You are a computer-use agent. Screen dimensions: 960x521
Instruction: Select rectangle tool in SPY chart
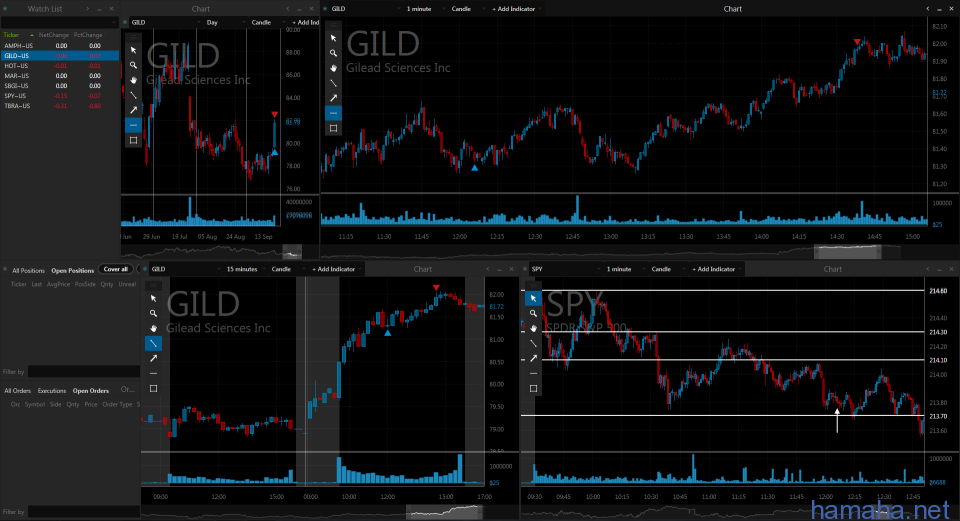(533, 388)
